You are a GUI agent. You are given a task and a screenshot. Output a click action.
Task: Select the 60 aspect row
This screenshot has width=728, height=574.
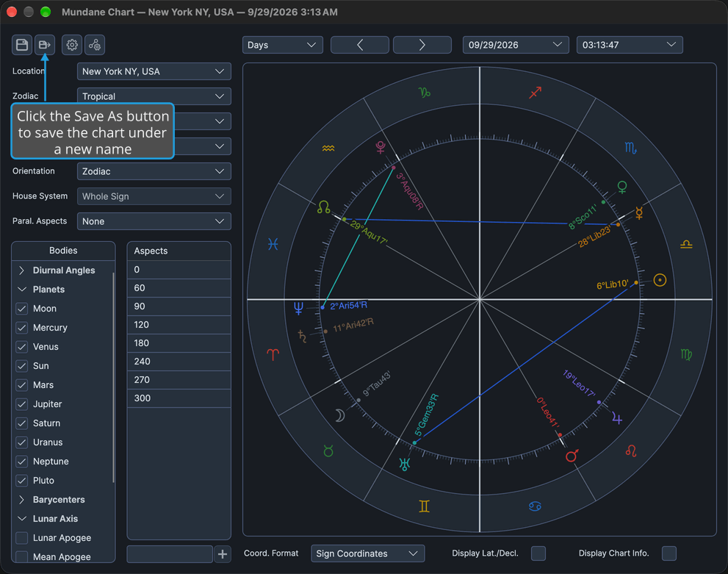tap(179, 288)
